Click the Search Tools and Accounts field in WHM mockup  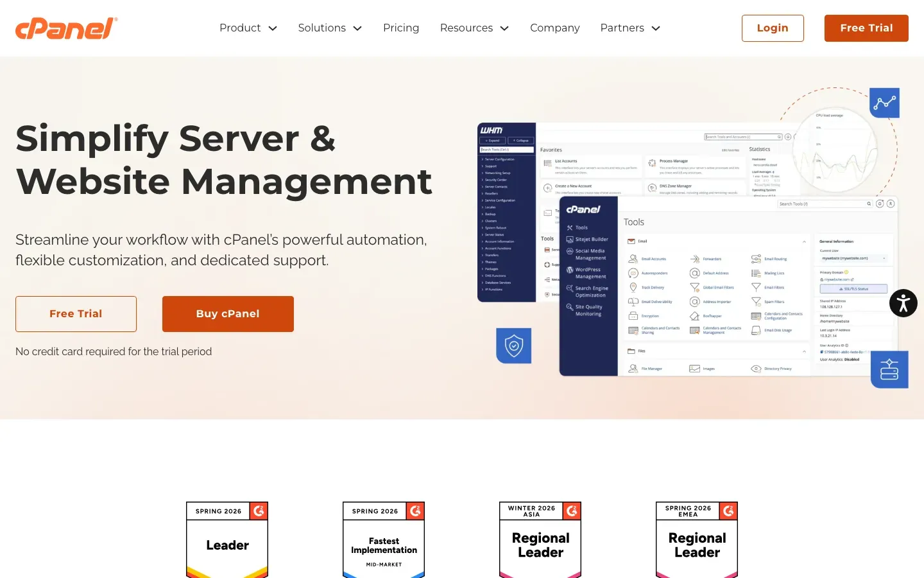pyautogui.click(x=743, y=137)
